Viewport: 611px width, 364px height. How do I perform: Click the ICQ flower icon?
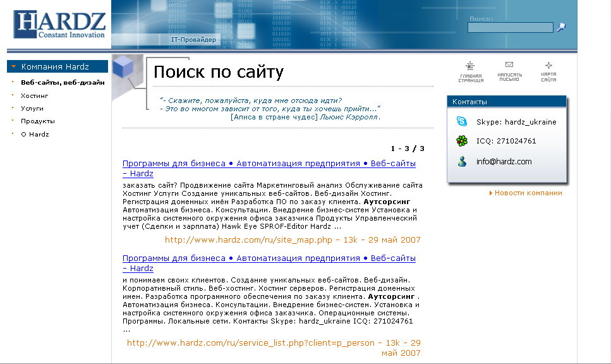click(x=462, y=141)
